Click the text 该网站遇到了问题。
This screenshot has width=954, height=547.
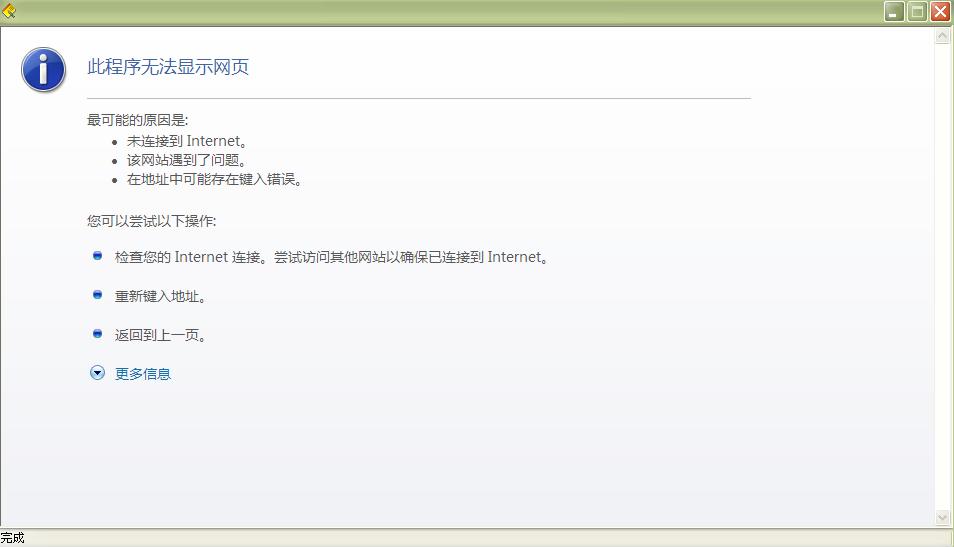(187, 161)
